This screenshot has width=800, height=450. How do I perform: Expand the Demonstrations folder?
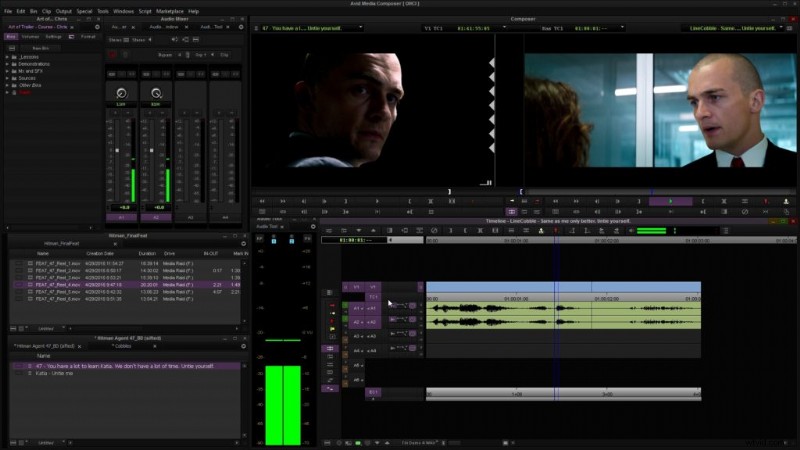click(x=7, y=64)
